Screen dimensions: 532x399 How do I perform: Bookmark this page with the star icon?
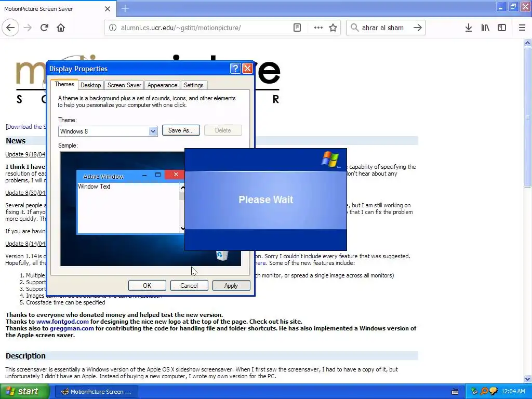point(333,28)
